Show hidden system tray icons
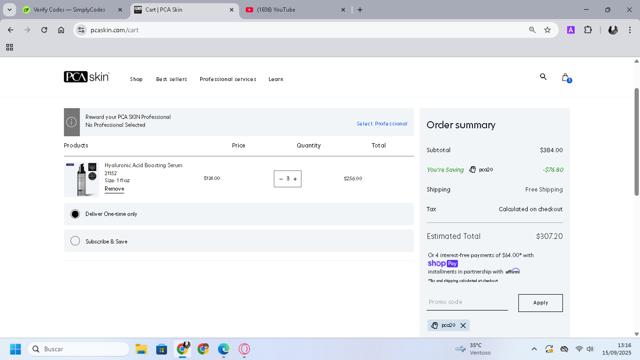The height and width of the screenshot is (360, 640). click(x=534, y=349)
